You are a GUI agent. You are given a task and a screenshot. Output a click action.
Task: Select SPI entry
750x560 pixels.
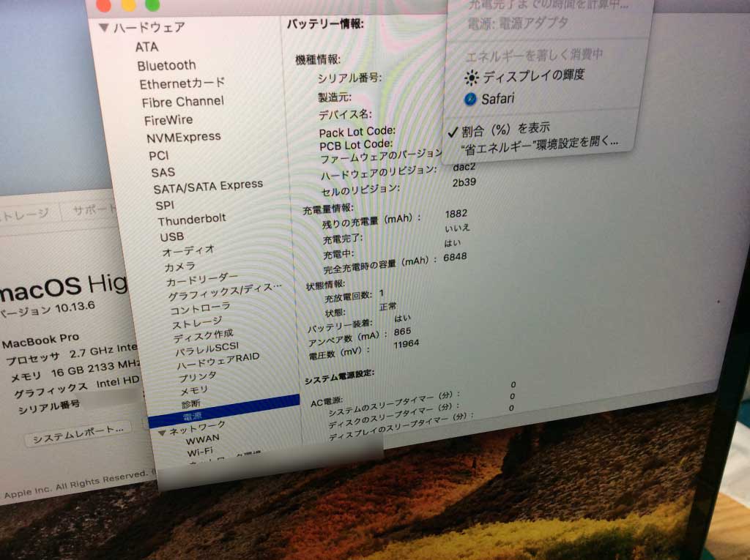165,205
